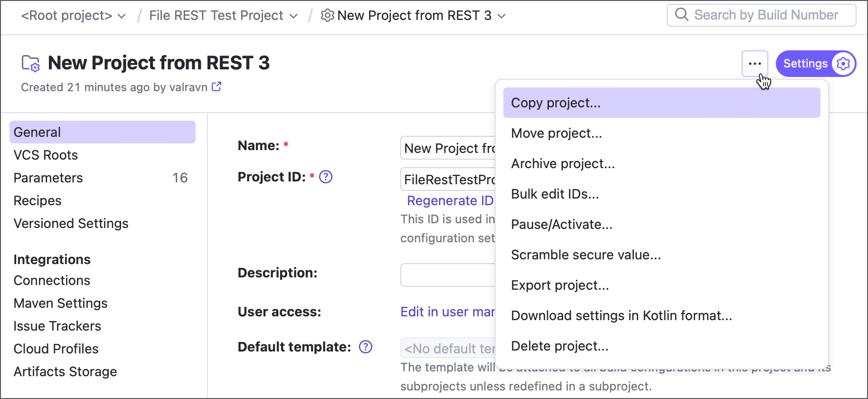
Task: Choose Delete project menu entry
Action: click(x=559, y=346)
